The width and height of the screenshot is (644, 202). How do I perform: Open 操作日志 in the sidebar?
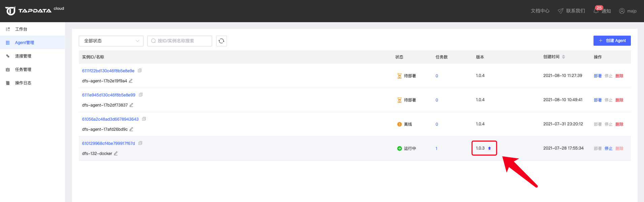coord(23,83)
